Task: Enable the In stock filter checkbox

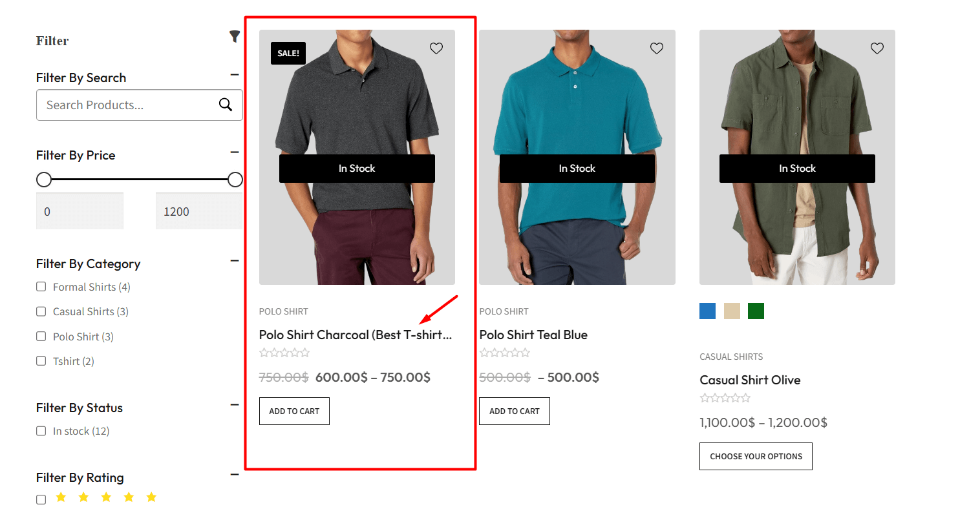Action: [41, 431]
